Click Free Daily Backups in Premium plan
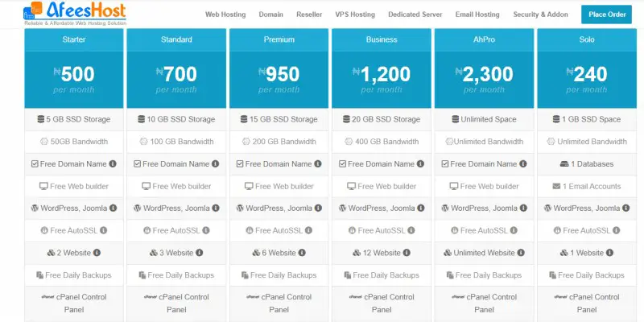 [x=283, y=275]
